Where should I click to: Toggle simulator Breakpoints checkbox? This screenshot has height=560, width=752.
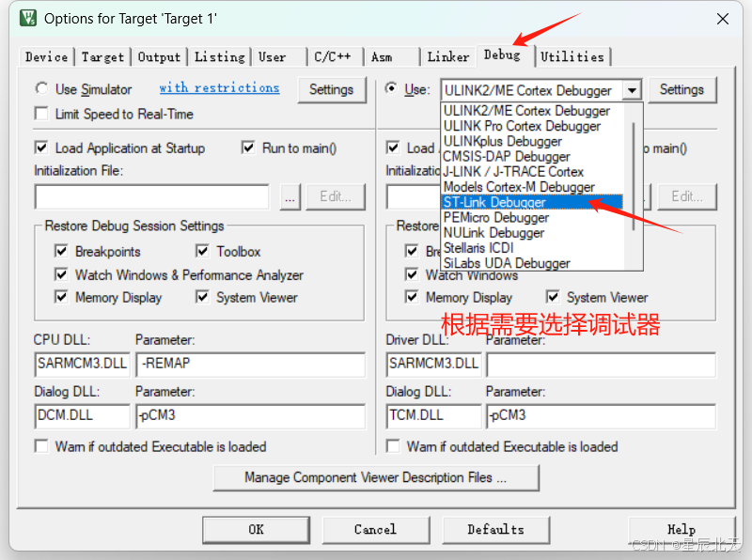[61, 251]
